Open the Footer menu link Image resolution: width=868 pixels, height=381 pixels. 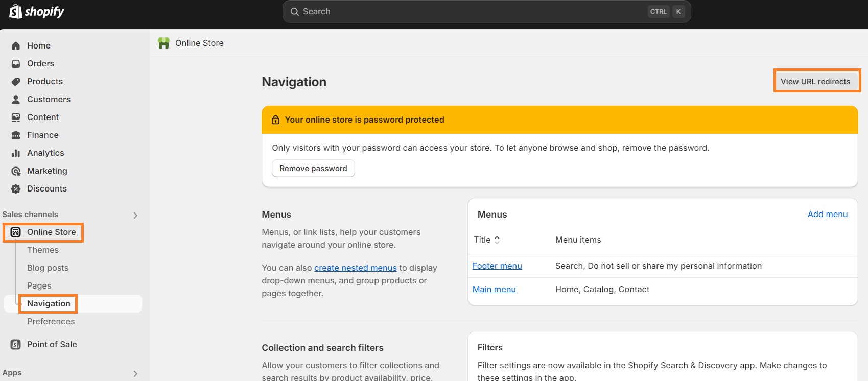click(x=497, y=266)
